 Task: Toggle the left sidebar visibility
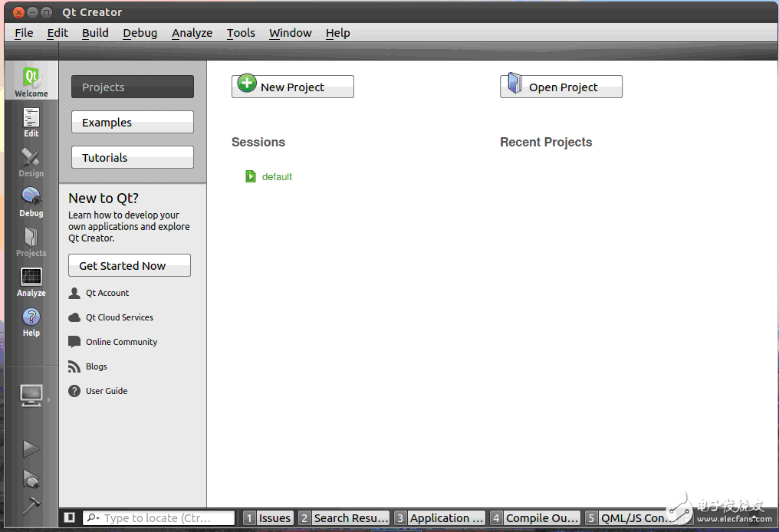click(x=70, y=517)
